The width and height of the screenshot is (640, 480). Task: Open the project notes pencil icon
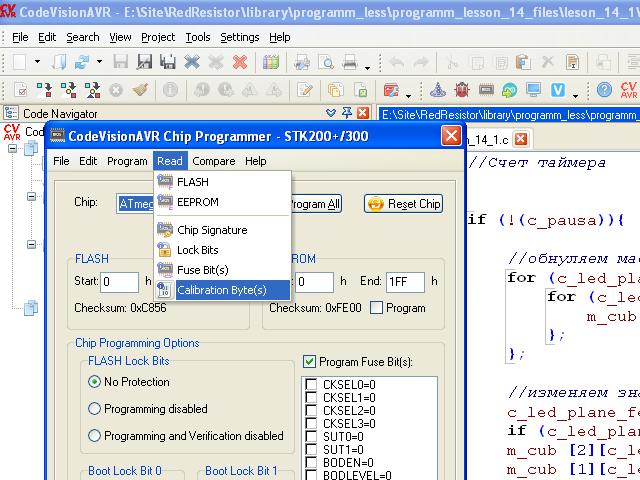[304, 89]
